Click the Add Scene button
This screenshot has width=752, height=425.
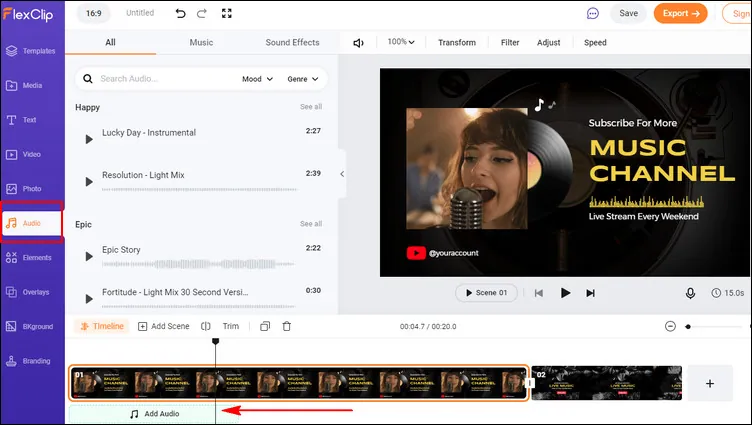pyautogui.click(x=164, y=326)
